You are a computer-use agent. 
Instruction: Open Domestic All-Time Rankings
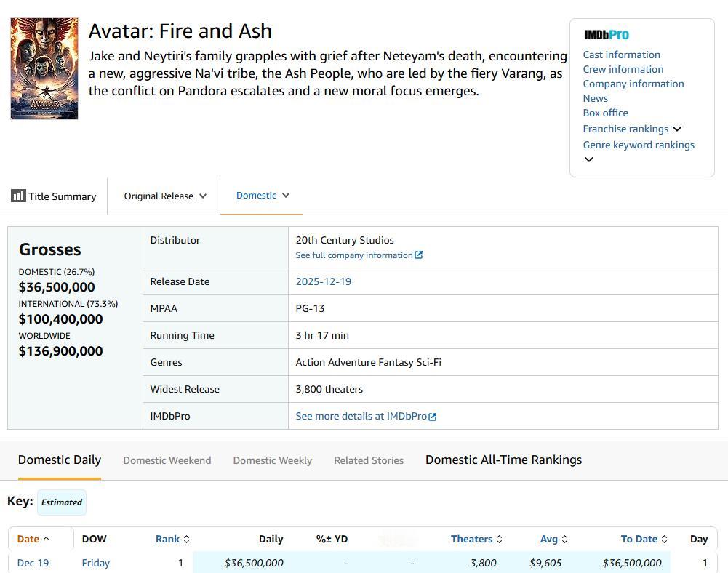503,460
